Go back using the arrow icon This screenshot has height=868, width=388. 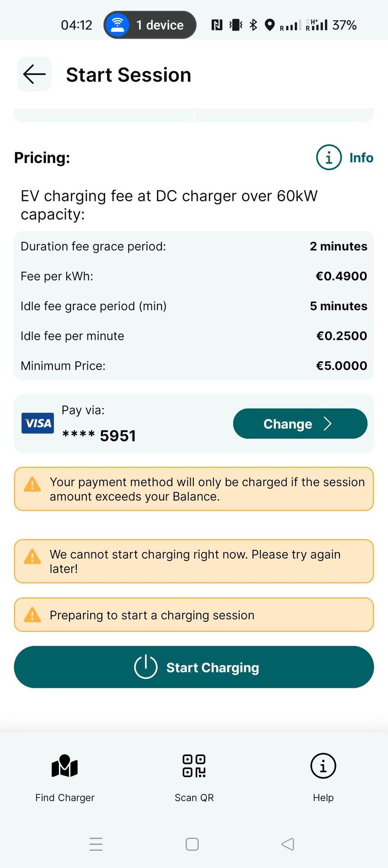pos(34,74)
